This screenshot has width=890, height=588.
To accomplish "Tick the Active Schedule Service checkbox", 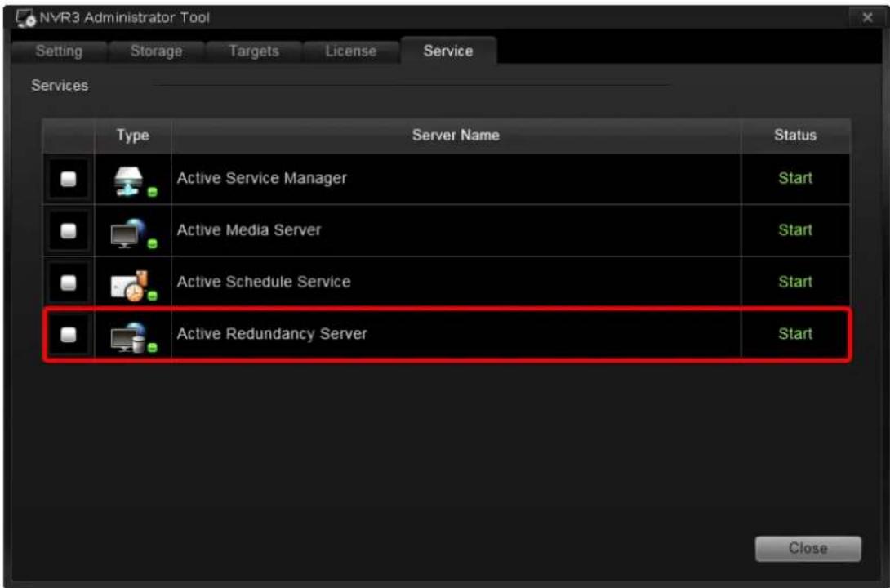I will click(x=69, y=283).
